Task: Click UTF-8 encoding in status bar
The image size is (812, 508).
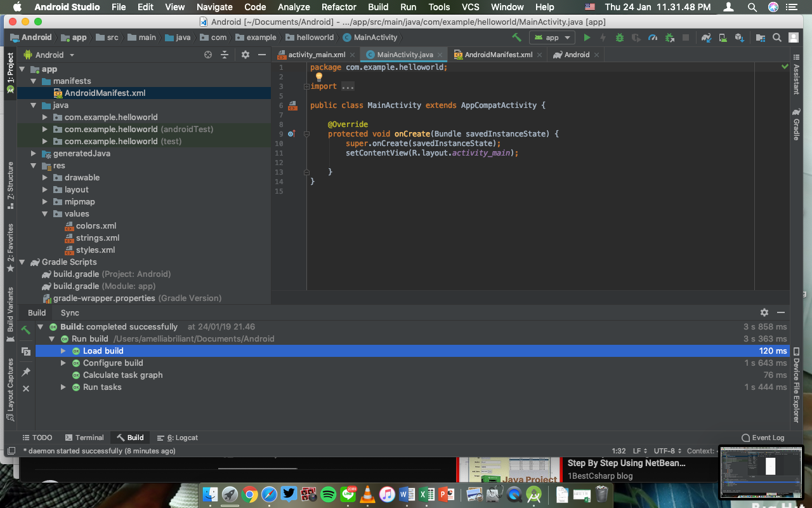Action: coord(667,451)
